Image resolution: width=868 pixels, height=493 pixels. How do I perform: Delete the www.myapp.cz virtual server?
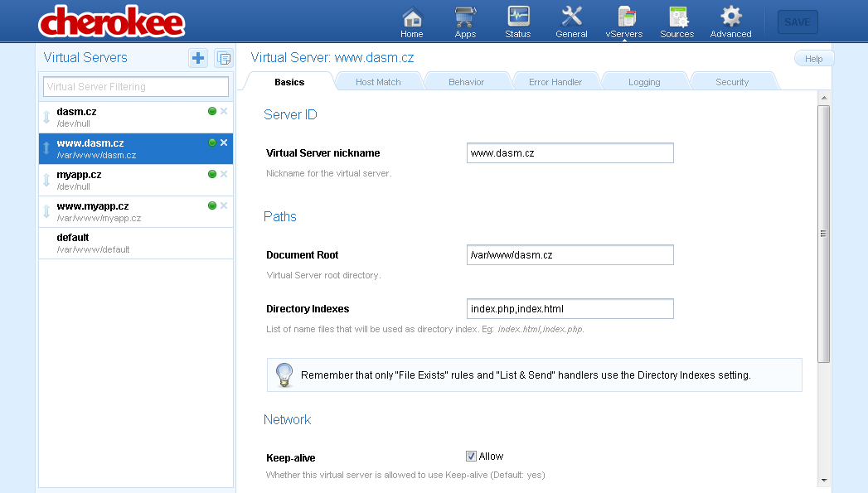(x=224, y=205)
